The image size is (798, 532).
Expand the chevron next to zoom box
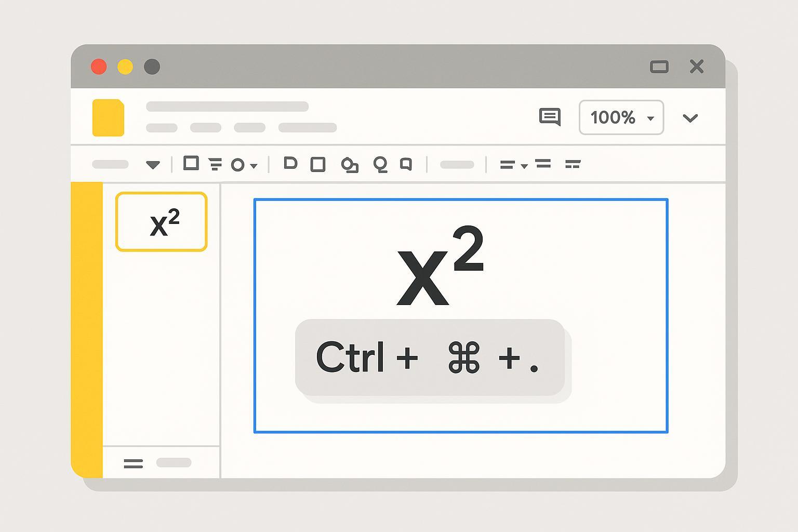tap(690, 118)
